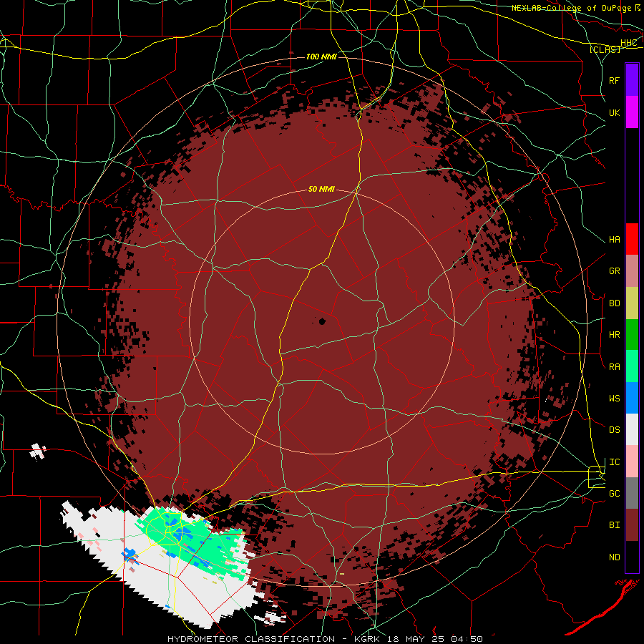Click the black radar site dot at center
Viewport: 644px width, 644px height.
[x=322, y=321]
